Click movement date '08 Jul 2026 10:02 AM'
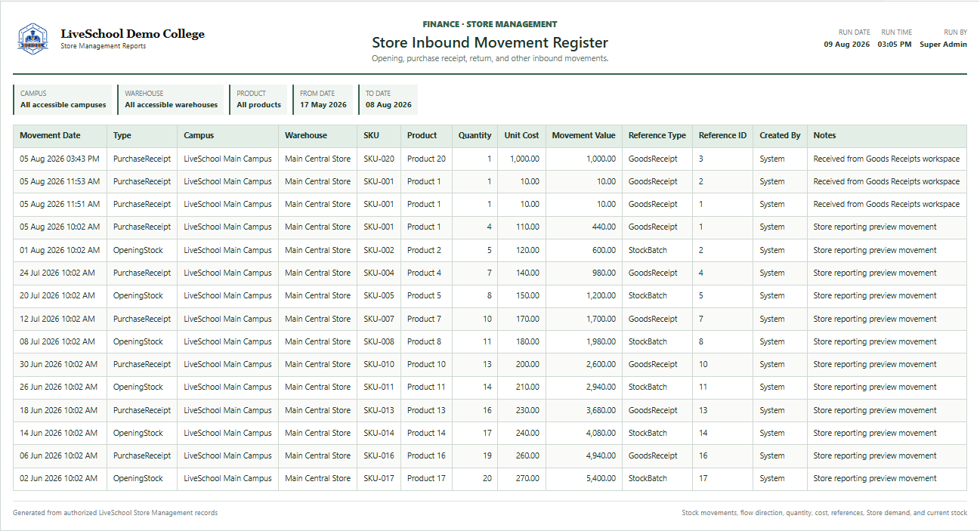Viewport: 980px width, 531px height. 57,342
